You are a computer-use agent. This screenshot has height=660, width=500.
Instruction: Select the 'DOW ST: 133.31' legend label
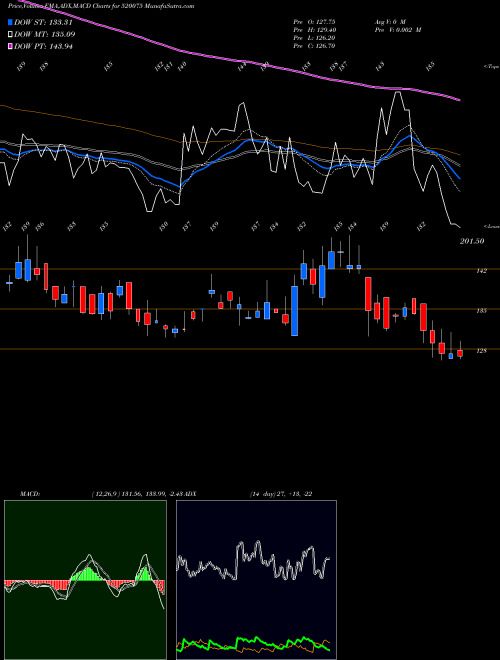pyautogui.click(x=43, y=22)
